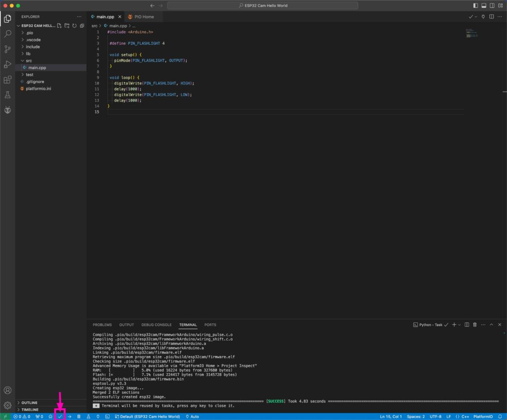This screenshot has width=507, height=420.
Task: Open PlatformIO Home via house icon in status bar
Action: point(51,417)
